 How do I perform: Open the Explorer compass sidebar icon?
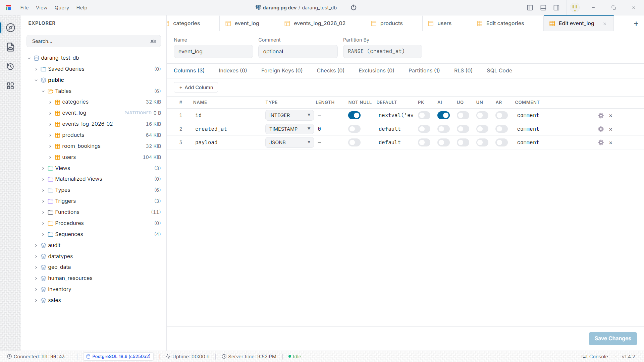[x=10, y=28]
